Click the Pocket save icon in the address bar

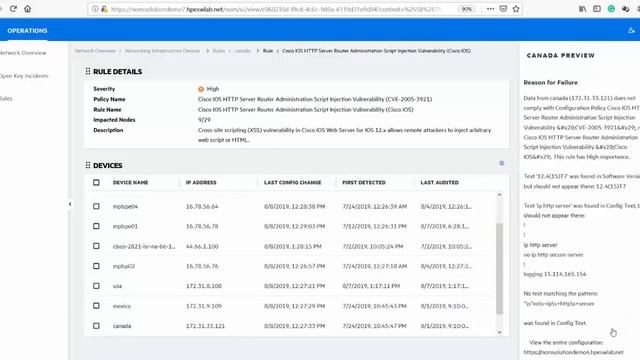[503, 9]
